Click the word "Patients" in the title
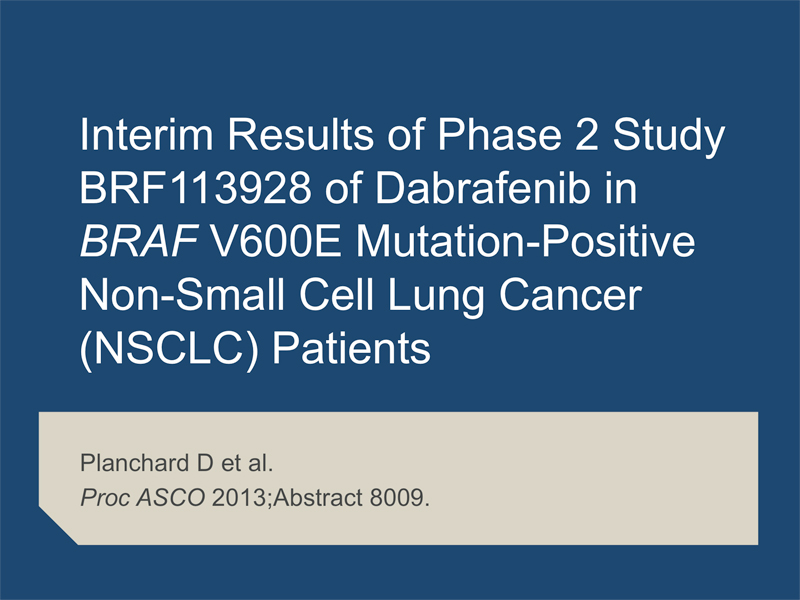Image resolution: width=800 pixels, height=600 pixels. [x=351, y=348]
